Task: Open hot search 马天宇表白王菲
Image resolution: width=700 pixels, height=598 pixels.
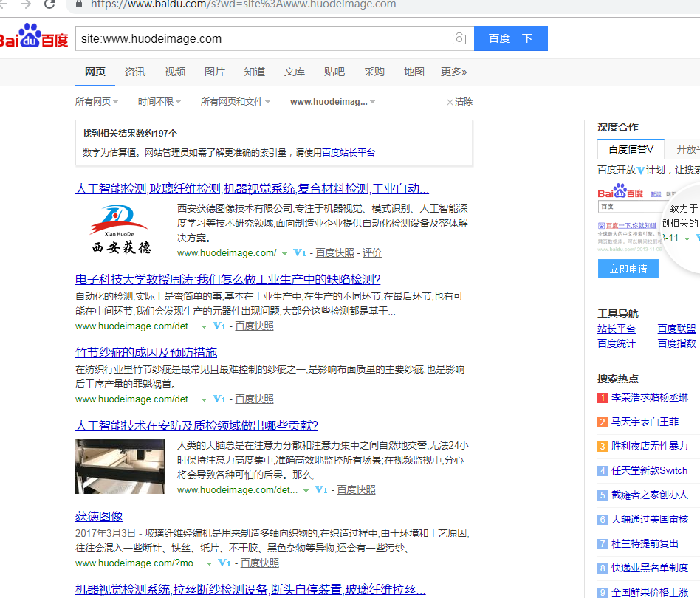Action: point(645,422)
